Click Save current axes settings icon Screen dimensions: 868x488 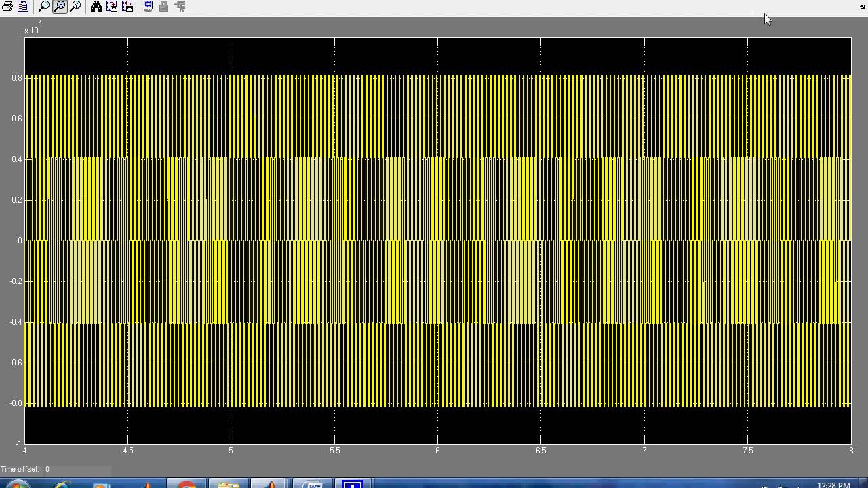click(x=112, y=6)
